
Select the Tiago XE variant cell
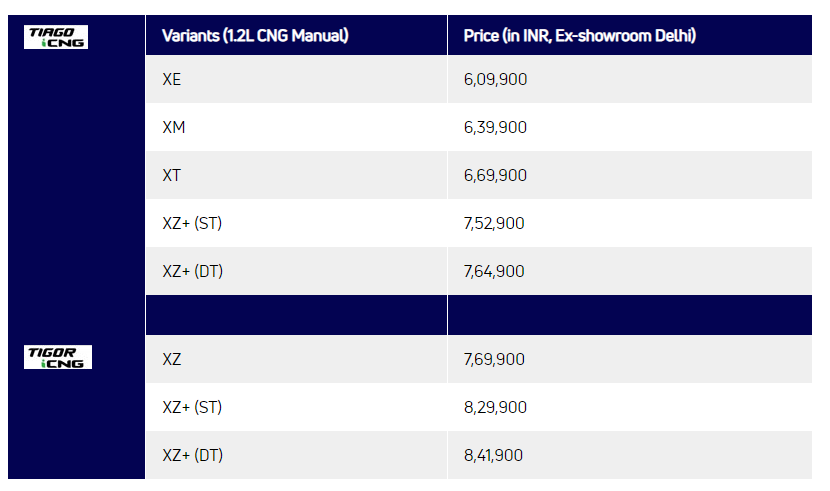[x=172, y=80]
